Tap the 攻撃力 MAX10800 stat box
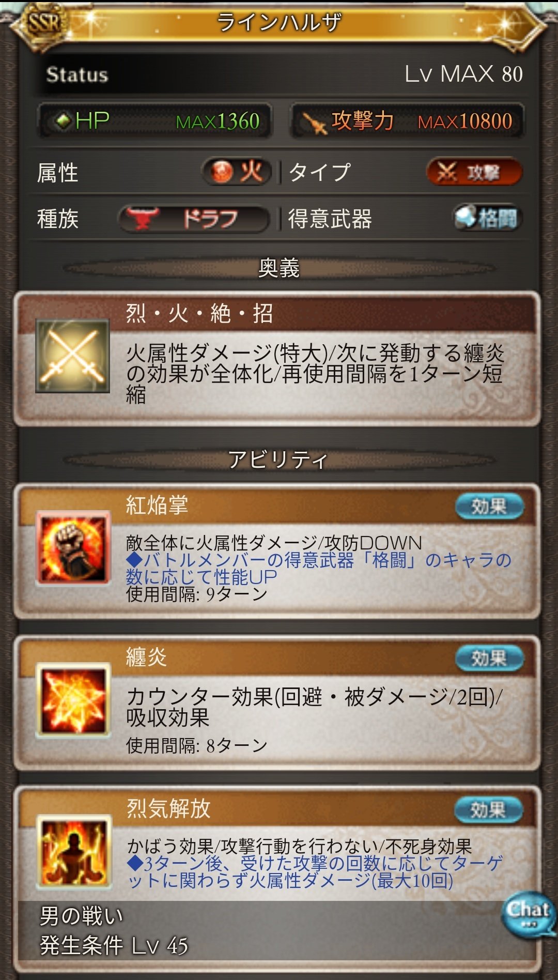558x980 pixels. 407,121
